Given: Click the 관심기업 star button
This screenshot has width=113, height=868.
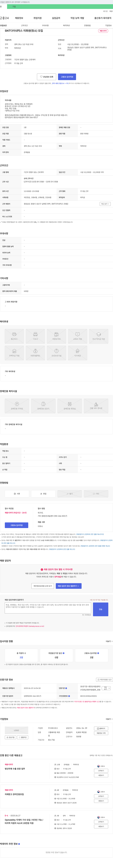Looking at the screenshot, I should coord(10,737).
